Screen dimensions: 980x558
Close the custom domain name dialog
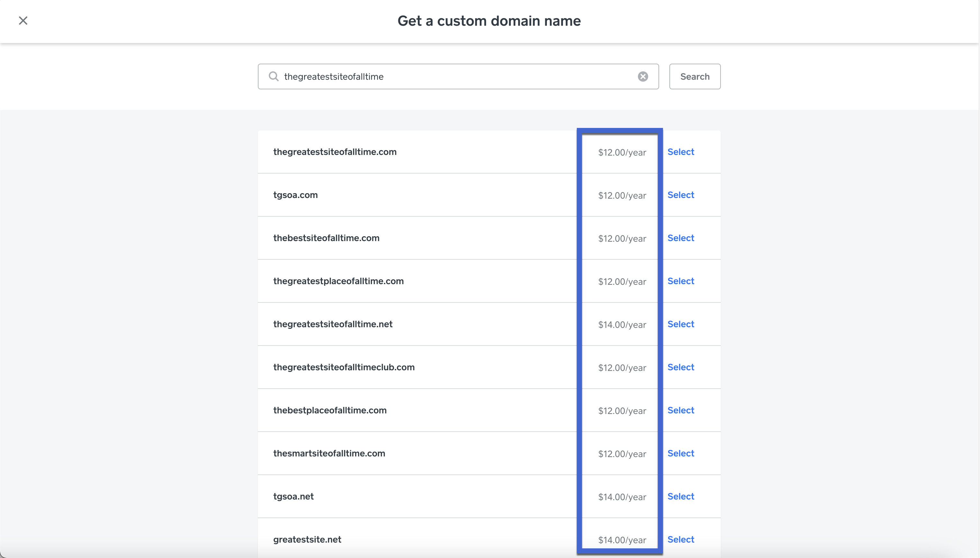click(x=23, y=20)
